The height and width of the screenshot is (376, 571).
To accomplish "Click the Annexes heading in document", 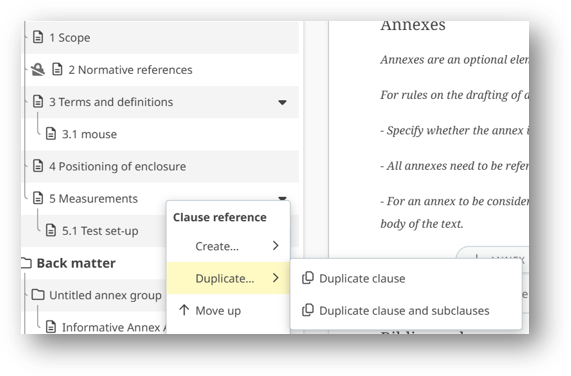I will click(413, 26).
